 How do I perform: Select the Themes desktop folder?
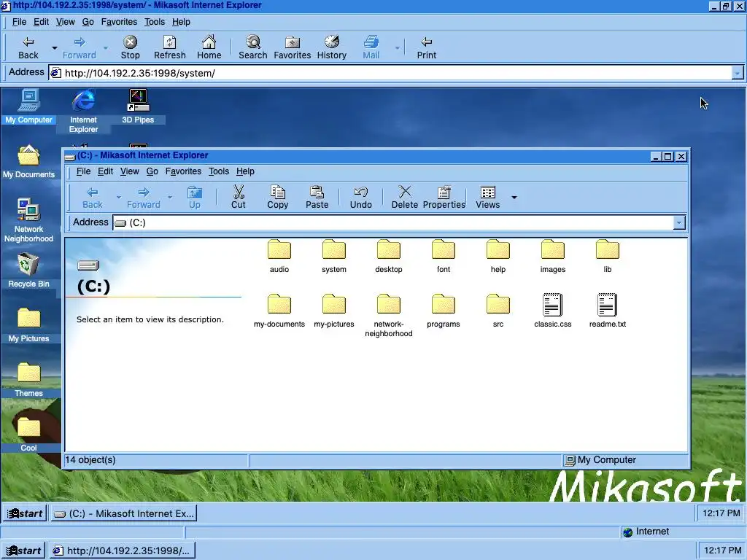[x=28, y=380]
